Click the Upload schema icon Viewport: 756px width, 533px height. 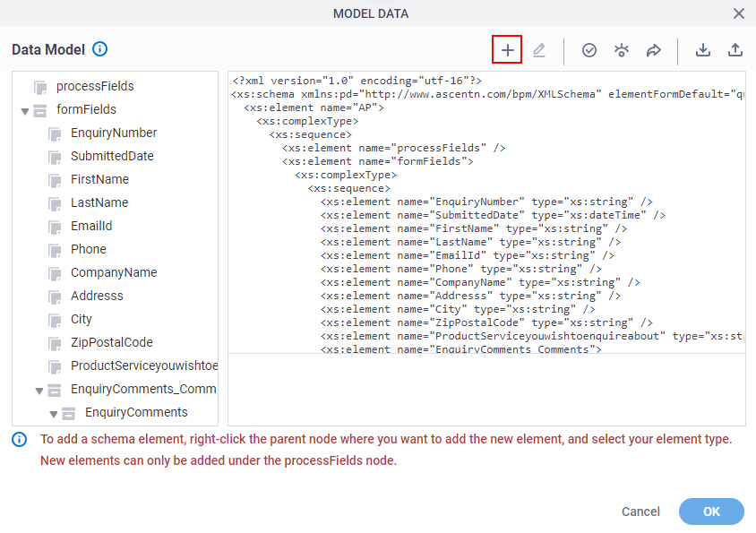pyautogui.click(x=735, y=50)
